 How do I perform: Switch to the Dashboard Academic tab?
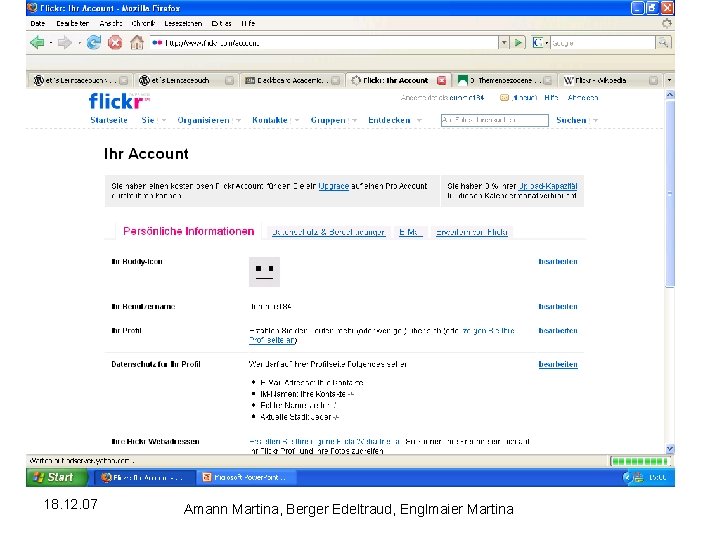(x=292, y=80)
